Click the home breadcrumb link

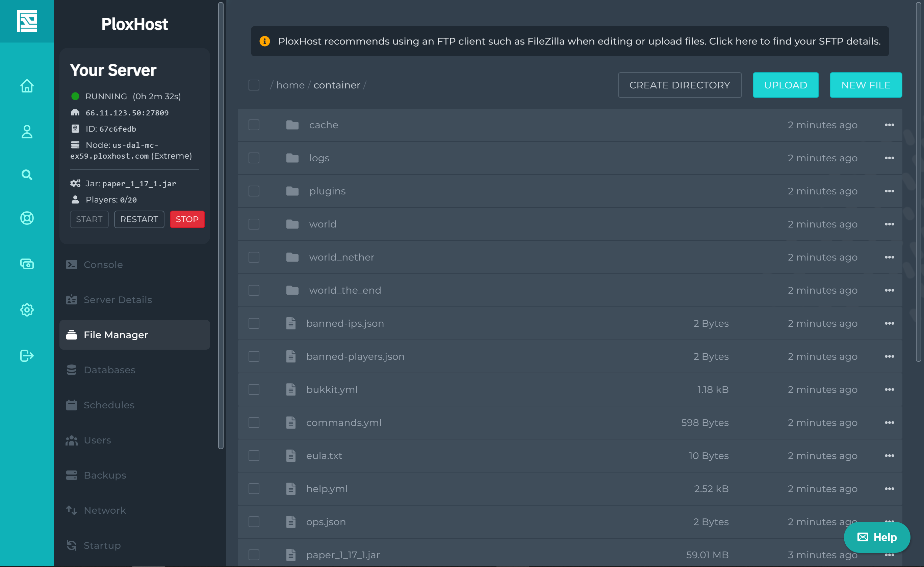(x=290, y=85)
